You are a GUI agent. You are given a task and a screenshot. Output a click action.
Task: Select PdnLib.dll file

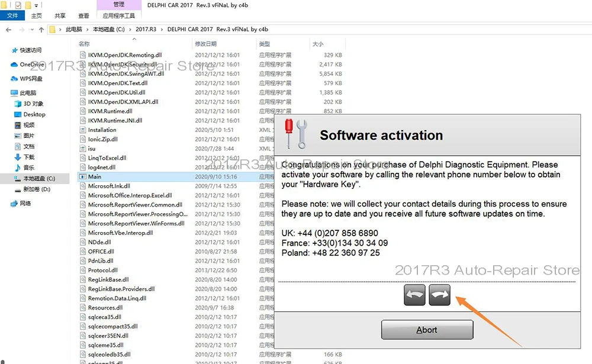tap(101, 261)
